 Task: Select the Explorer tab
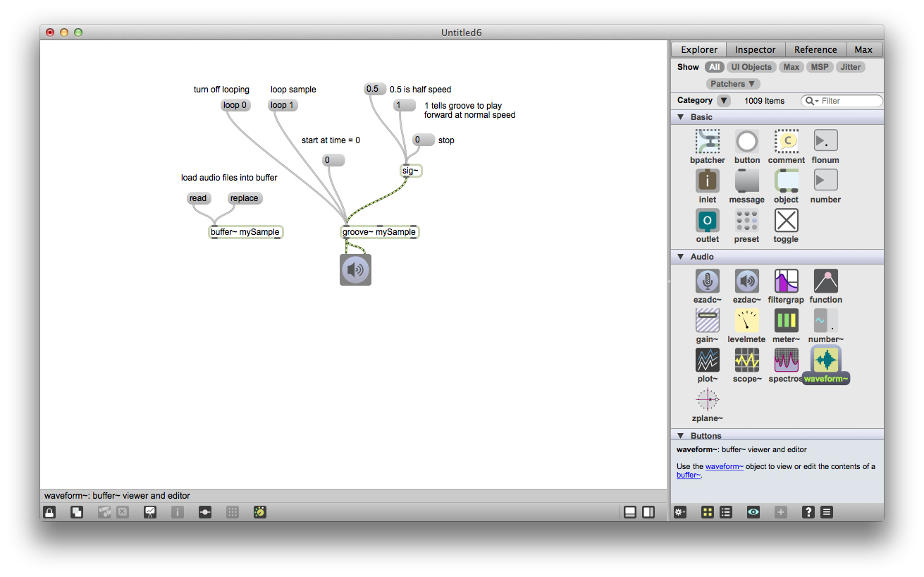(x=698, y=49)
